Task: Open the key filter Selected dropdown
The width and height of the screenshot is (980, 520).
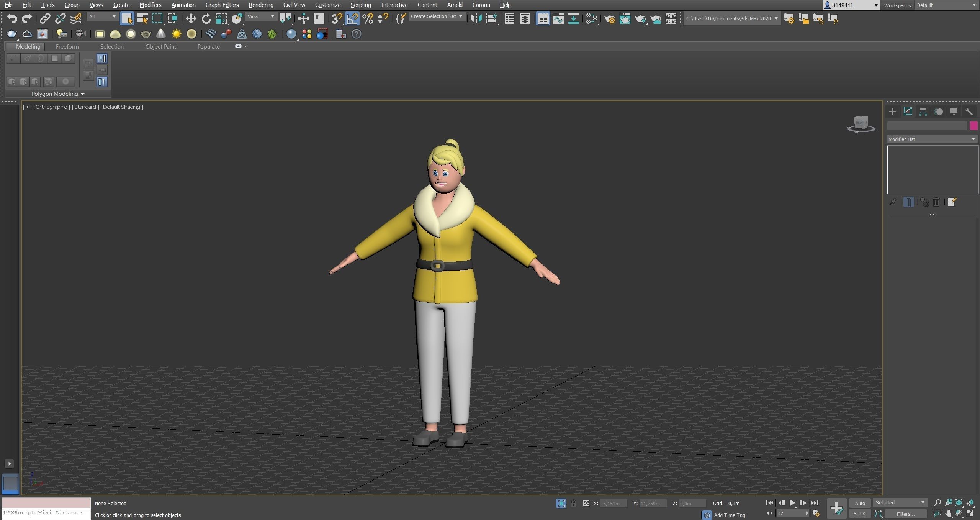Action: point(900,502)
